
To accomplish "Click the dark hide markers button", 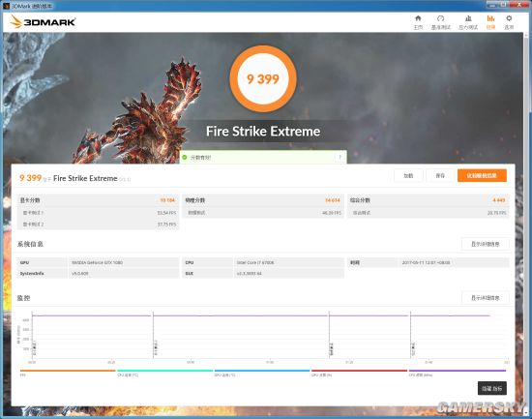I will coord(492,388).
